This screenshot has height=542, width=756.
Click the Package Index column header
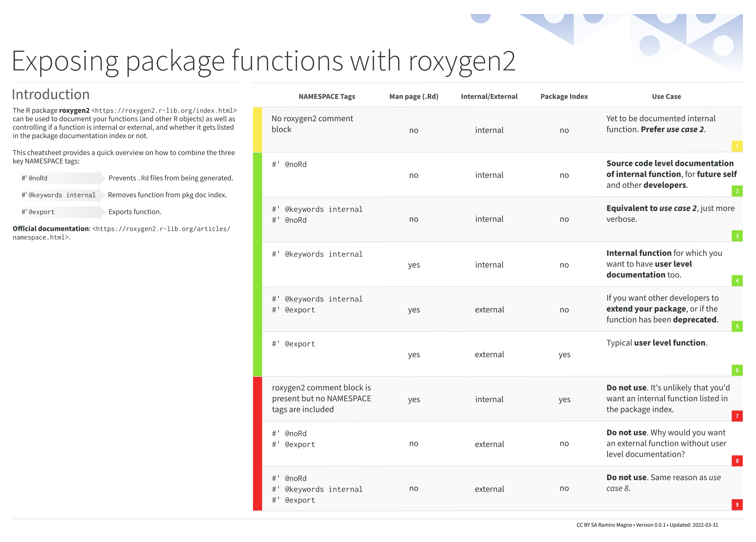tap(564, 96)
